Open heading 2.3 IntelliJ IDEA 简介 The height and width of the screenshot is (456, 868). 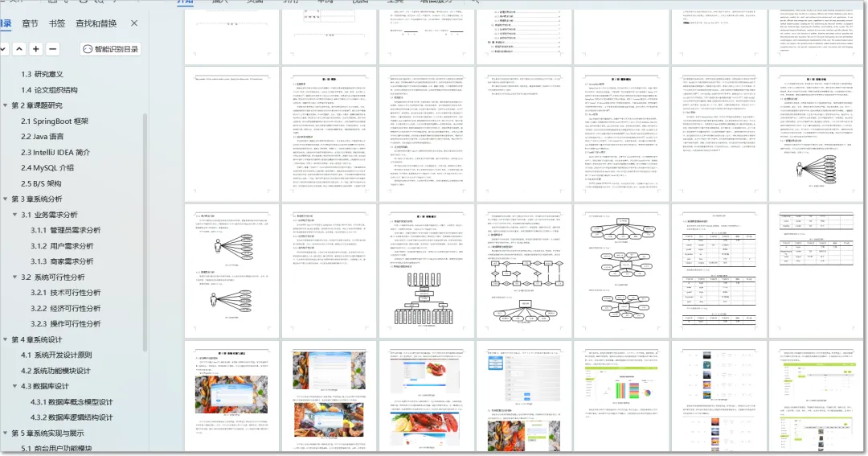point(55,152)
